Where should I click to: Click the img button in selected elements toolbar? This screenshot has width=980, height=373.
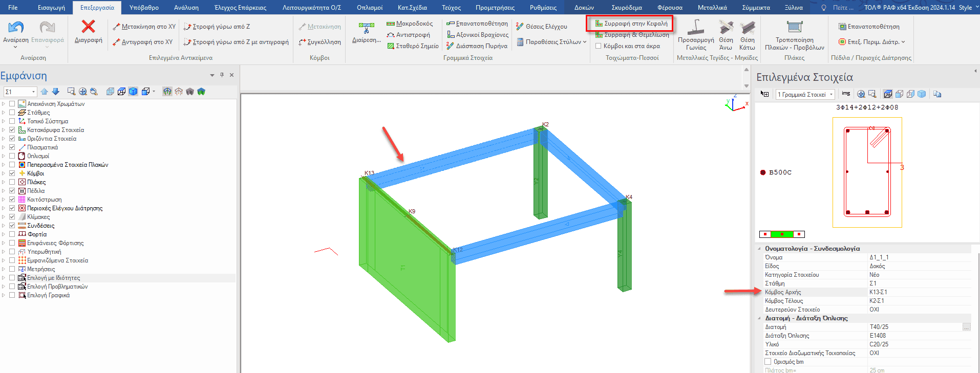(846, 94)
